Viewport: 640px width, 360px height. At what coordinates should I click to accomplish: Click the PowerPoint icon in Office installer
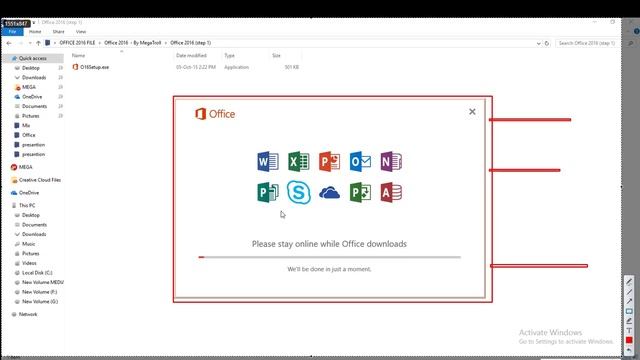point(329,161)
